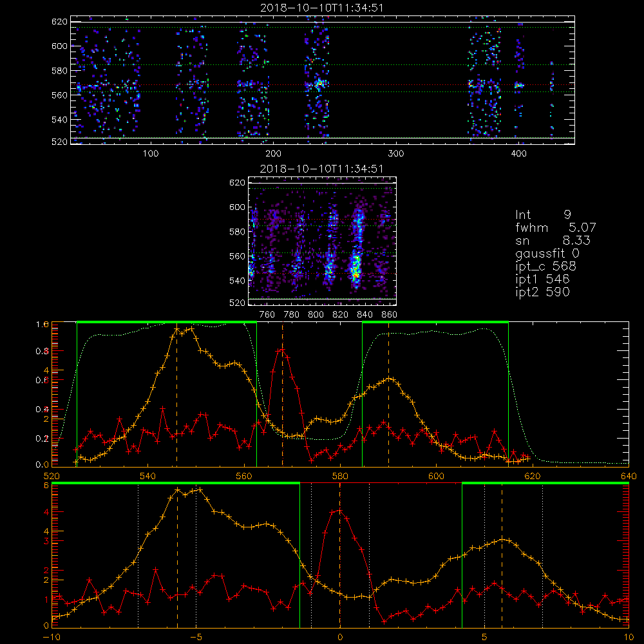This screenshot has width=644, height=644.
Task: Click the 'gaussfit 0' text line
Action: click(x=547, y=254)
